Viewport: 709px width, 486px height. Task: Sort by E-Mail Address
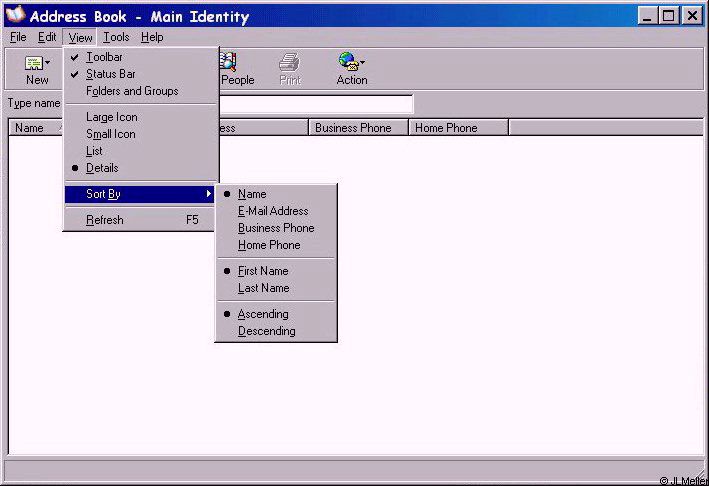[x=273, y=211]
